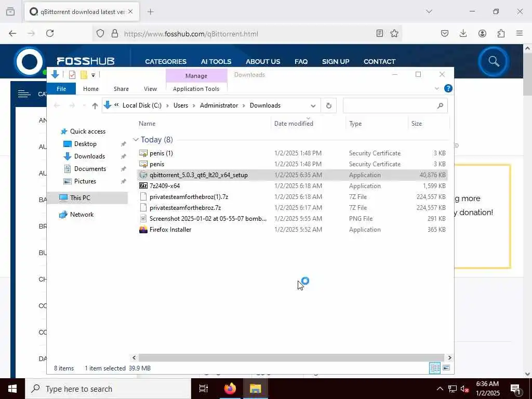Open the Customize Quick Access Toolbar dropdown
The width and height of the screenshot is (532, 399).
93,75
